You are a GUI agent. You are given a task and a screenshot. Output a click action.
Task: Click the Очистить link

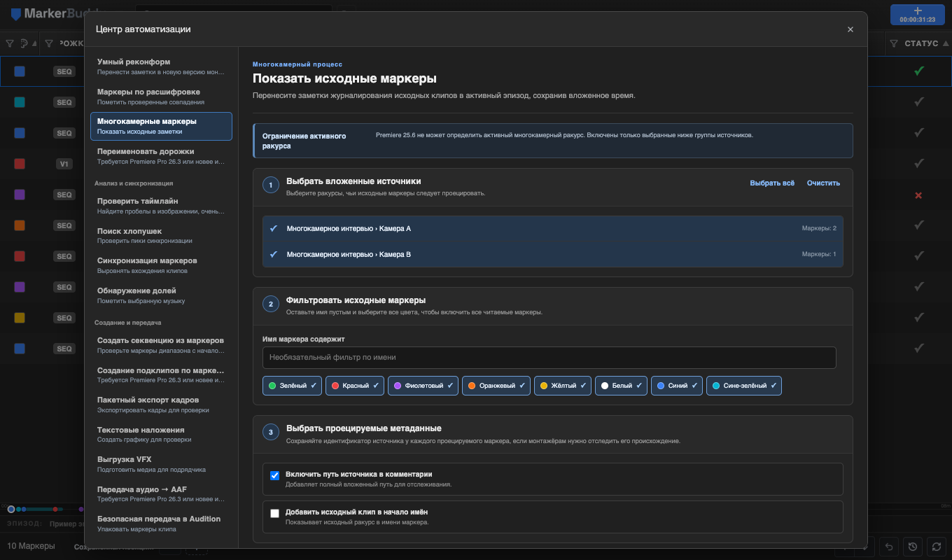pos(823,183)
